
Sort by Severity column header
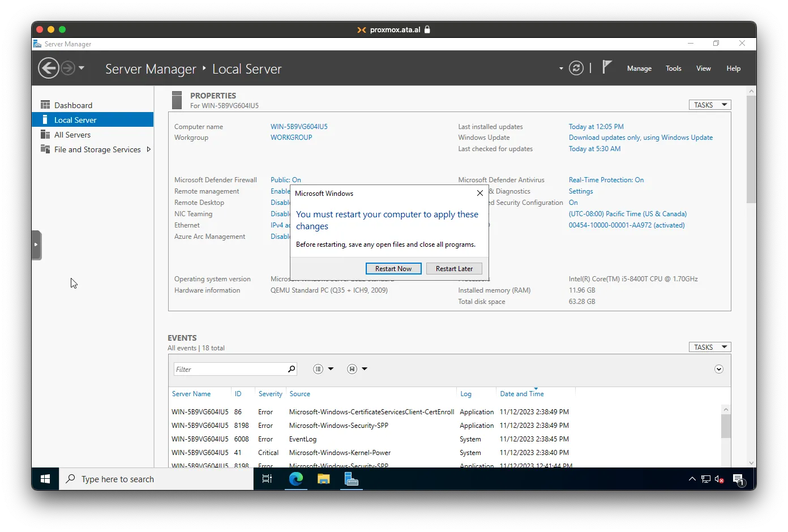tap(271, 394)
